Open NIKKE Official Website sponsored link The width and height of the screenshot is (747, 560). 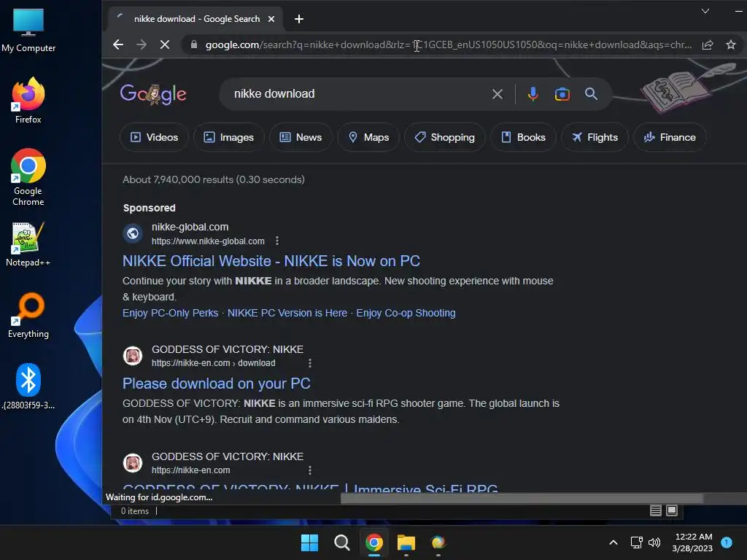(271, 261)
